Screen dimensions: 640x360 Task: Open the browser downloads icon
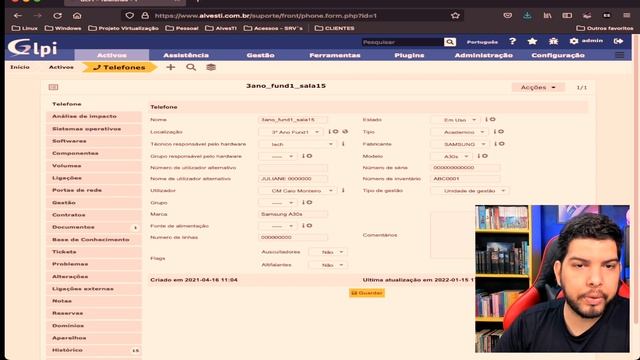point(527,16)
